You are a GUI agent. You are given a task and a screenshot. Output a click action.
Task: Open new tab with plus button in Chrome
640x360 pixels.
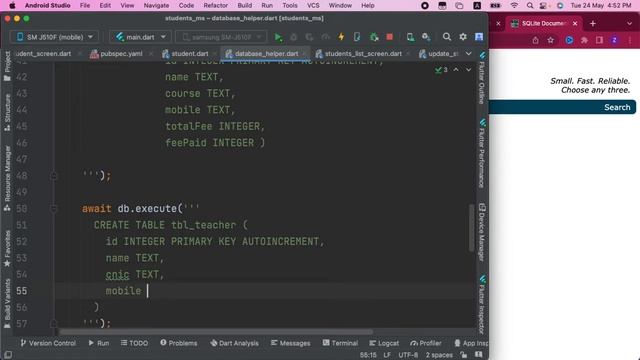[x=593, y=24]
